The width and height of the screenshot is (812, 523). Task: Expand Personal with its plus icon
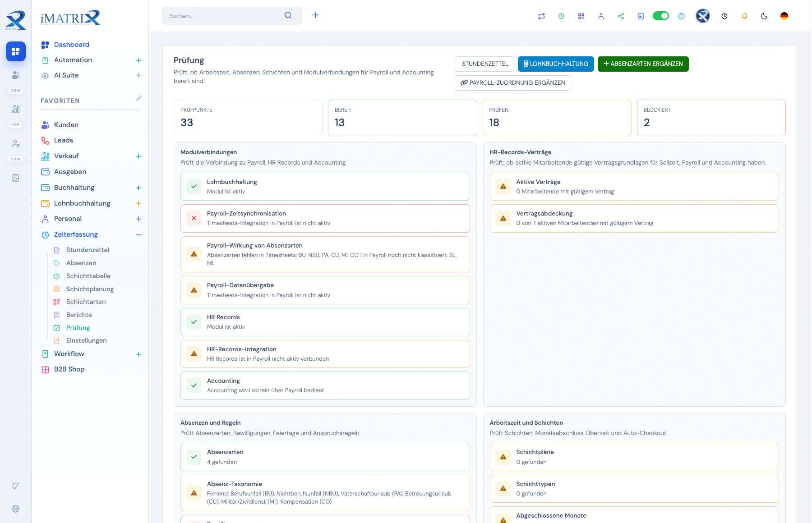(x=138, y=219)
